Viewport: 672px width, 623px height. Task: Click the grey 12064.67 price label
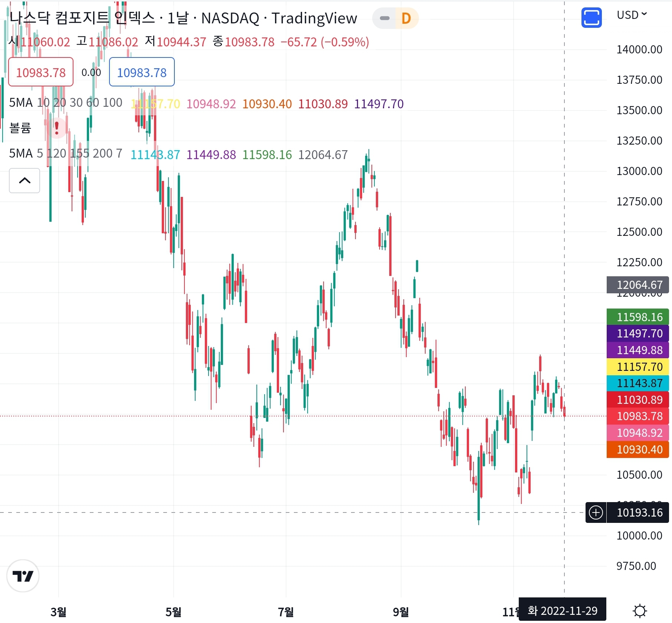637,285
